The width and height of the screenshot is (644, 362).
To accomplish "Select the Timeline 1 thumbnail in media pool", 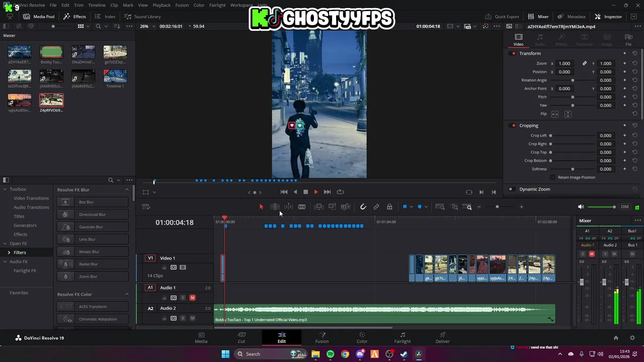I will click(x=115, y=76).
